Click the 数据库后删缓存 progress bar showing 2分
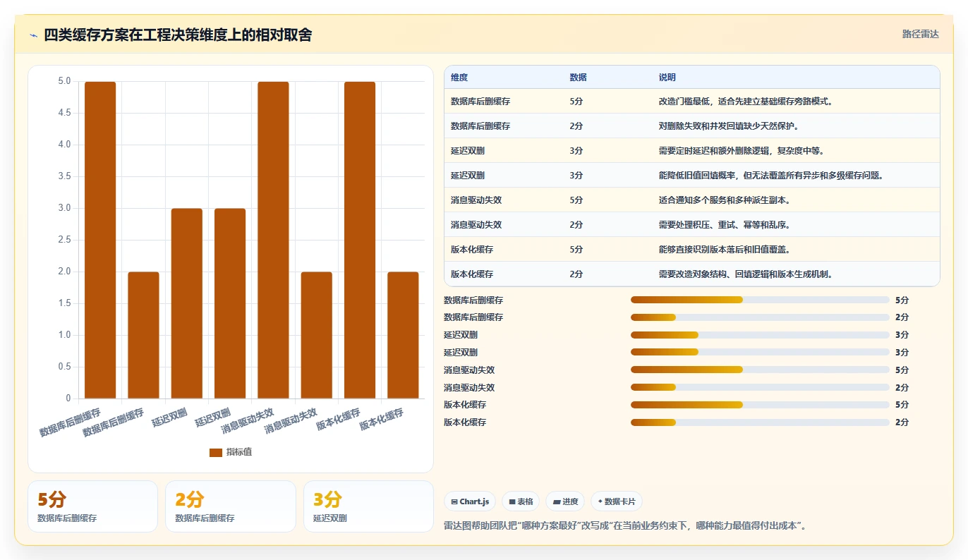968x560 pixels. pos(760,317)
